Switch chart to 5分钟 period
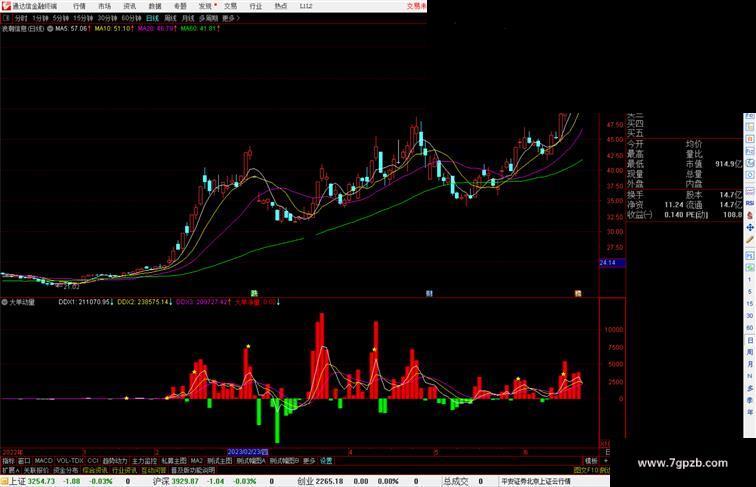The image size is (756, 487). click(x=60, y=18)
